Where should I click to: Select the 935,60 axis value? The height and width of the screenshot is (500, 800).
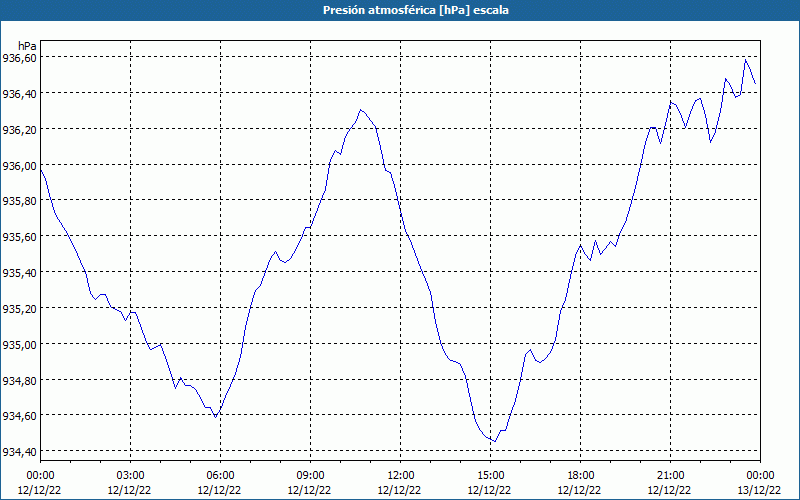(x=19, y=237)
